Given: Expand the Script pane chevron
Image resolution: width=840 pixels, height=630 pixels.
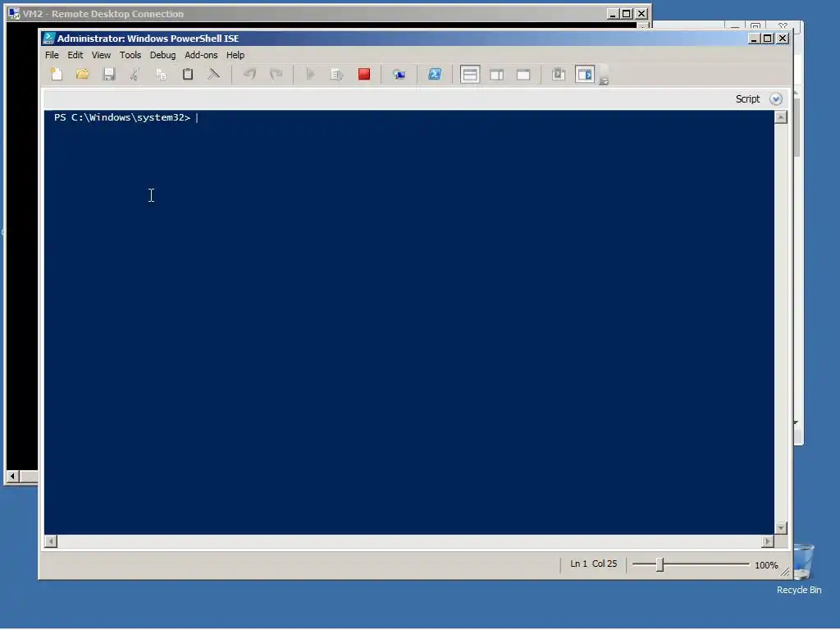Looking at the screenshot, I should [776, 99].
